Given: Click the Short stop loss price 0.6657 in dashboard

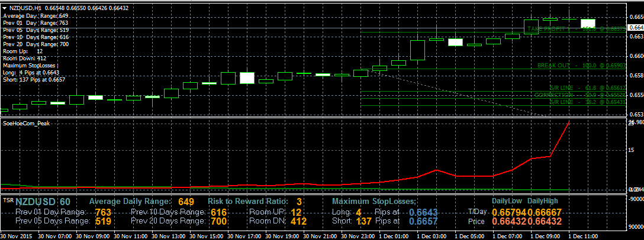Looking at the screenshot, I should 424,221.
